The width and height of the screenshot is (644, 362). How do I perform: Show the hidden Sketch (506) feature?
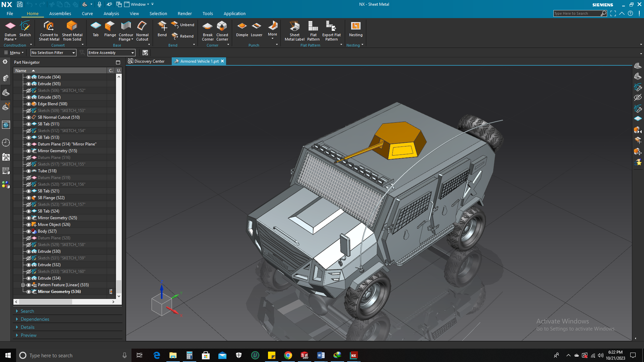pos(29,90)
